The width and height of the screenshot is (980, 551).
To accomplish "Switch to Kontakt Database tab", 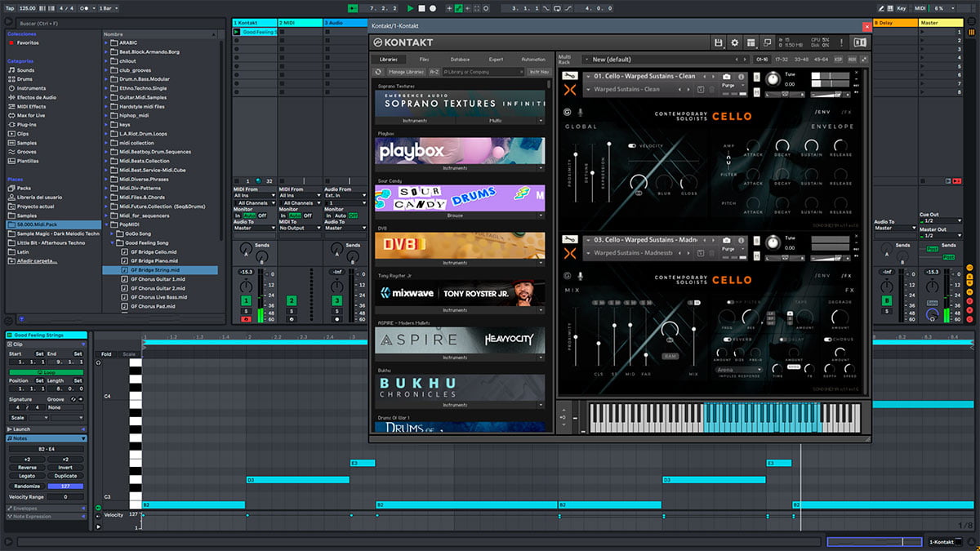I will pyautogui.click(x=460, y=60).
